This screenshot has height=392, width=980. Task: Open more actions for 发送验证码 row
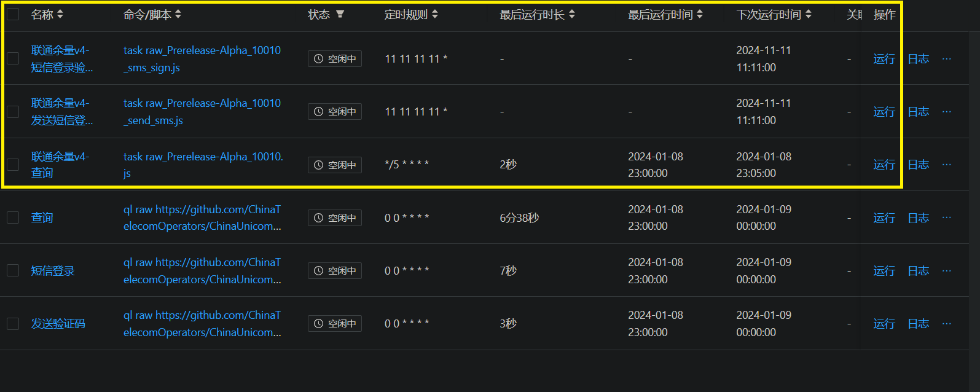coord(946,323)
